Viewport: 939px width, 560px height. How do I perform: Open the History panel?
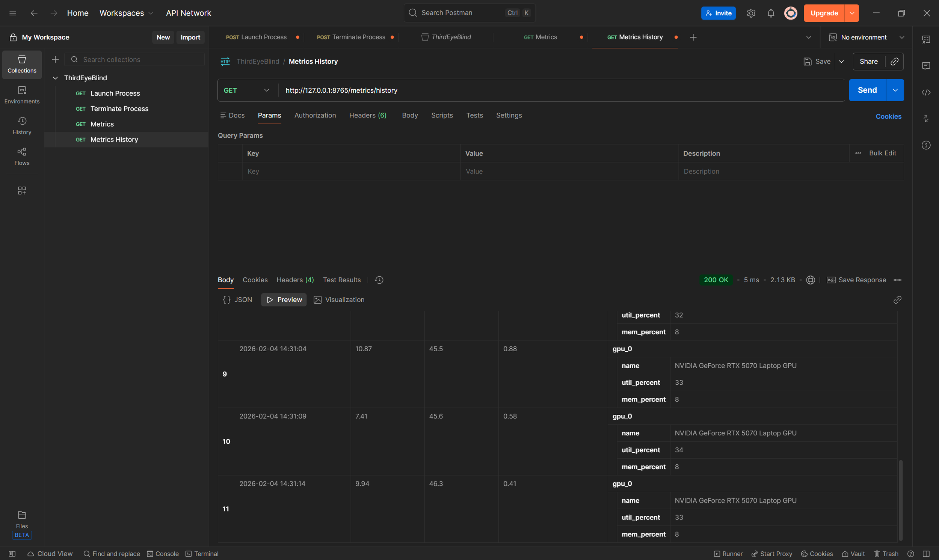tap(21, 126)
